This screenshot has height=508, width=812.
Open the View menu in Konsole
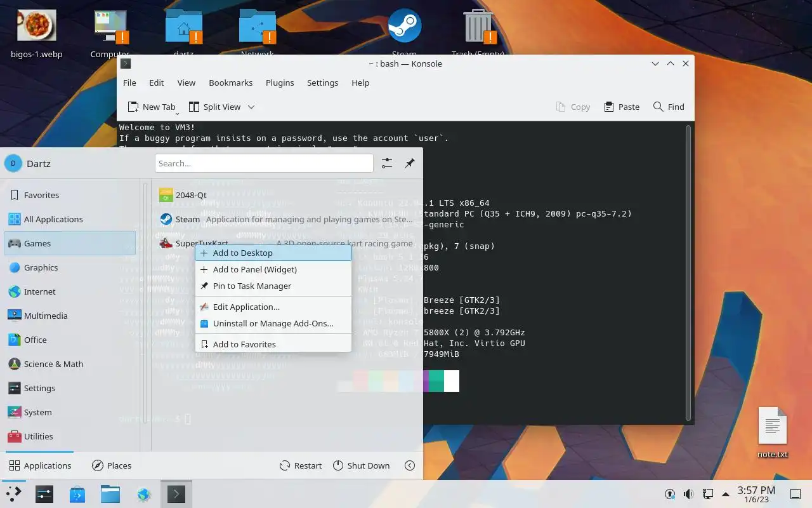click(187, 83)
